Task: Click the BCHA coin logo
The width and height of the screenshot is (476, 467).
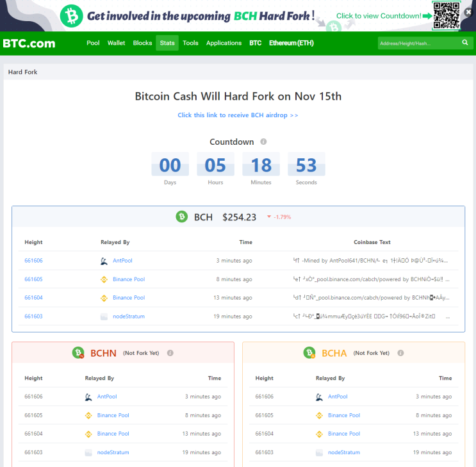Action: point(309,352)
